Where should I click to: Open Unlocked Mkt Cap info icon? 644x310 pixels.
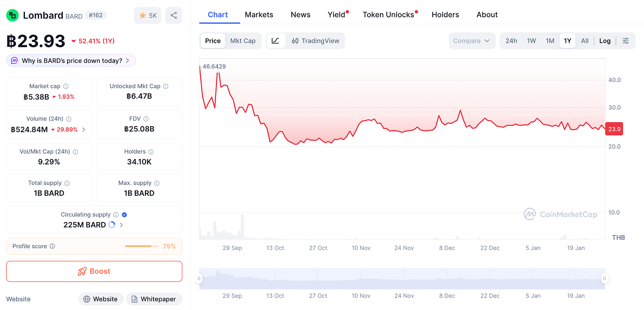point(166,86)
